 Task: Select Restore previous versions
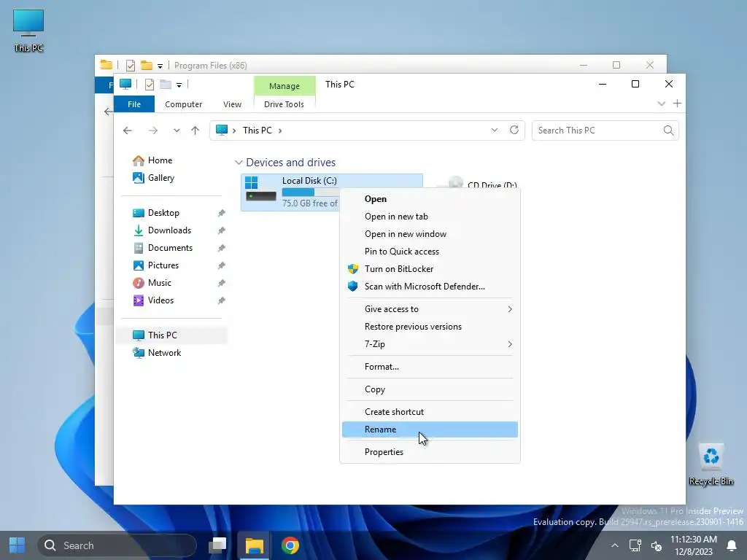point(430,327)
